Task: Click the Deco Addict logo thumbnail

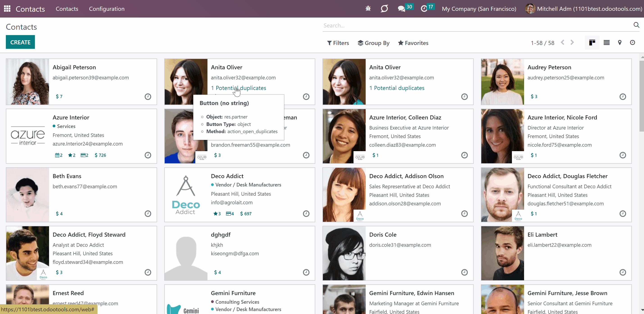Action: pos(186,195)
